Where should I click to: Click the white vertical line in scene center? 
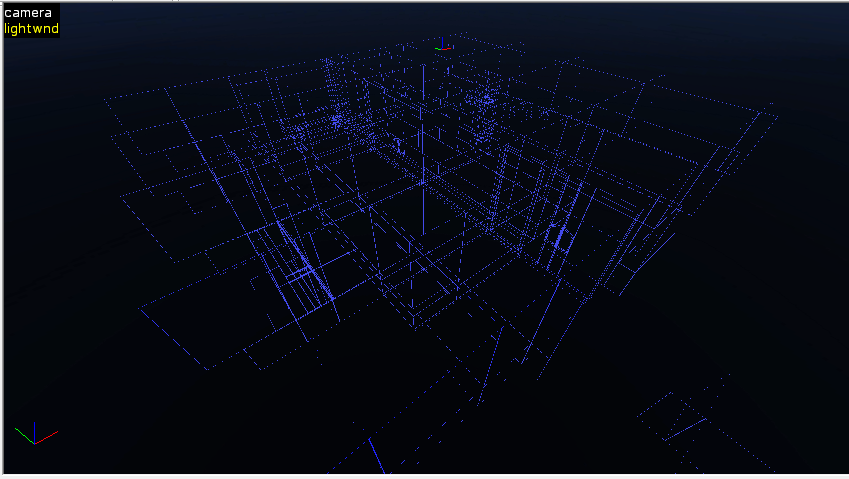coord(423,150)
